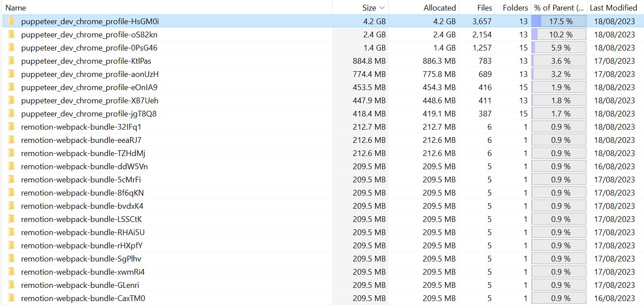Click the folder icon for remotion-webpack-bundle-GLenri
The width and height of the screenshot is (644, 305).
[11, 285]
